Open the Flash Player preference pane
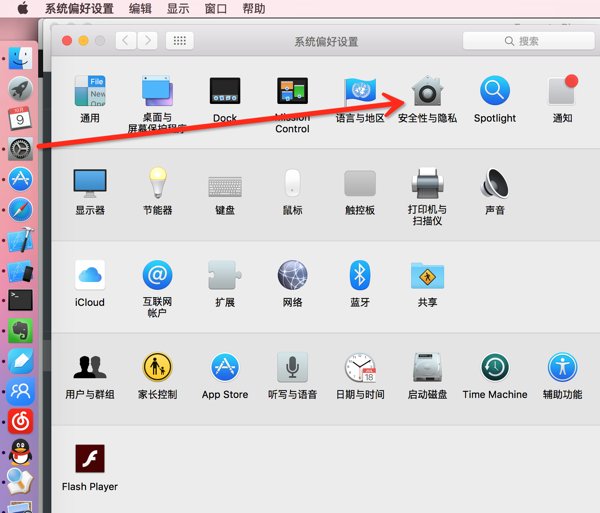 point(90,458)
